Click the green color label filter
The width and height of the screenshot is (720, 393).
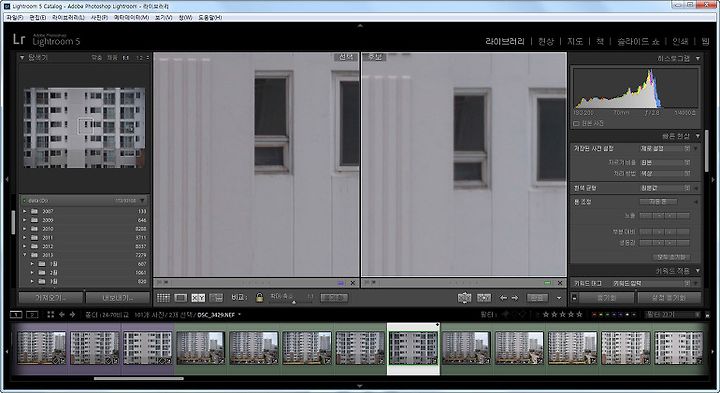608,314
